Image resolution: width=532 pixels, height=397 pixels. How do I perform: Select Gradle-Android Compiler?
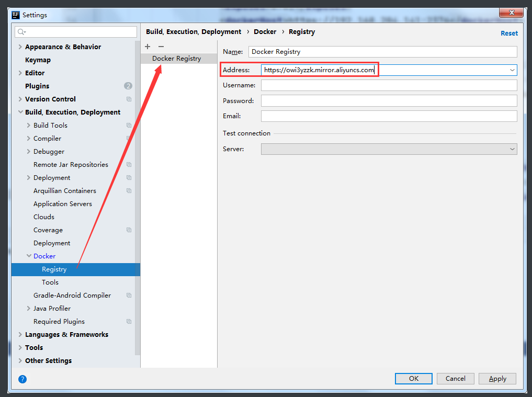72,296
